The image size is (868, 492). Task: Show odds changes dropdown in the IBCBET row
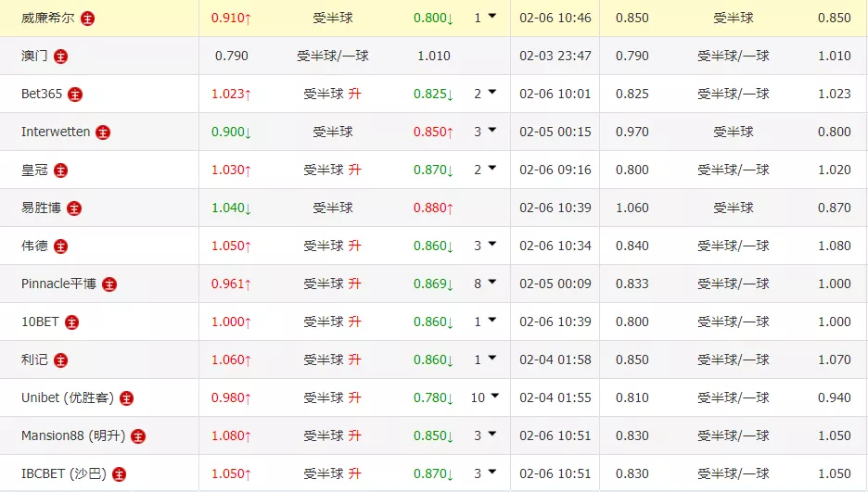(x=491, y=472)
